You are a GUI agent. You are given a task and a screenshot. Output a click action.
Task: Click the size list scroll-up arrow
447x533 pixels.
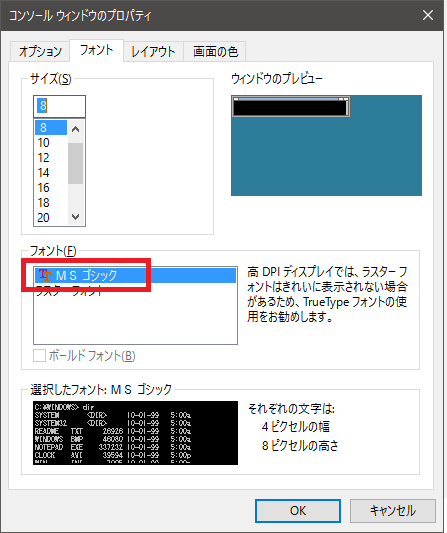point(75,129)
